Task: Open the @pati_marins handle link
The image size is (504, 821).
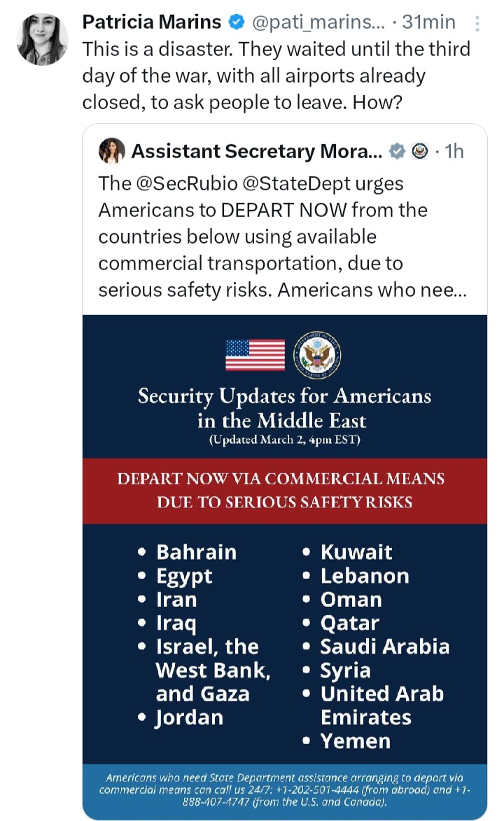Action: pyautogui.click(x=315, y=22)
